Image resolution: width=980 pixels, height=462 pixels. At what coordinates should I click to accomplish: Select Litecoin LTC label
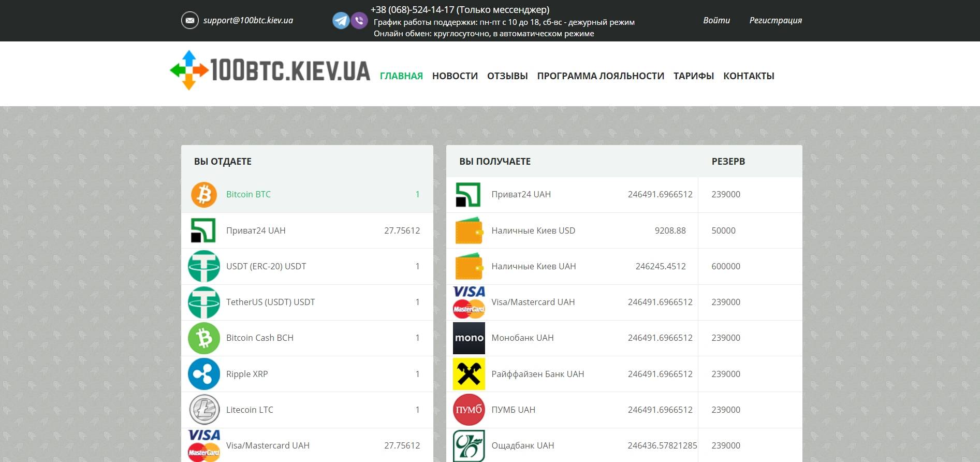pyautogui.click(x=250, y=410)
